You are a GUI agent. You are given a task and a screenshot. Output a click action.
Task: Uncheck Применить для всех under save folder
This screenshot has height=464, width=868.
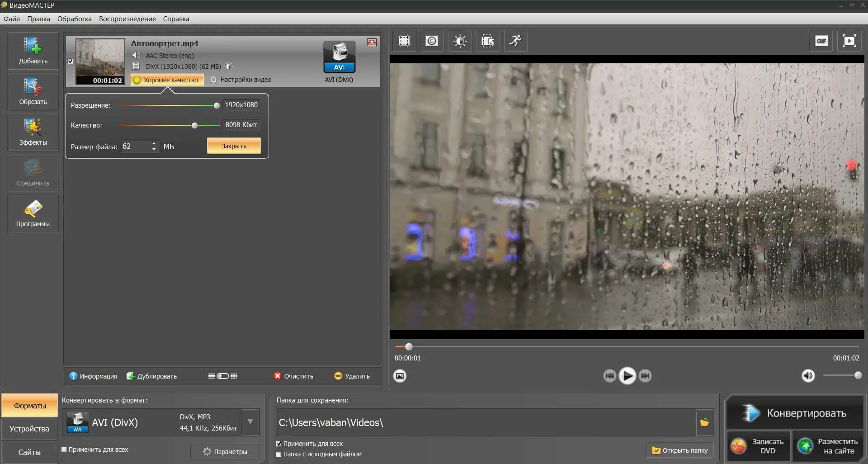click(279, 444)
